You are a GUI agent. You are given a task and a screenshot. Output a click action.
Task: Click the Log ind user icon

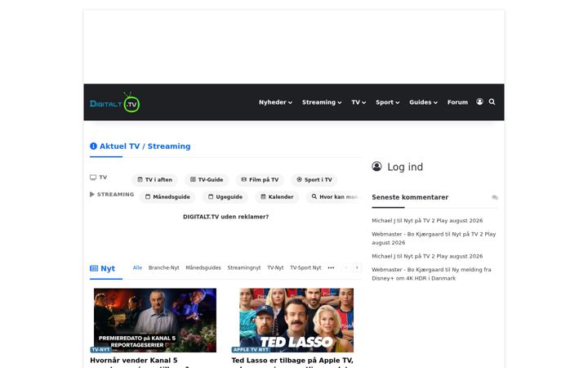pyautogui.click(x=376, y=166)
